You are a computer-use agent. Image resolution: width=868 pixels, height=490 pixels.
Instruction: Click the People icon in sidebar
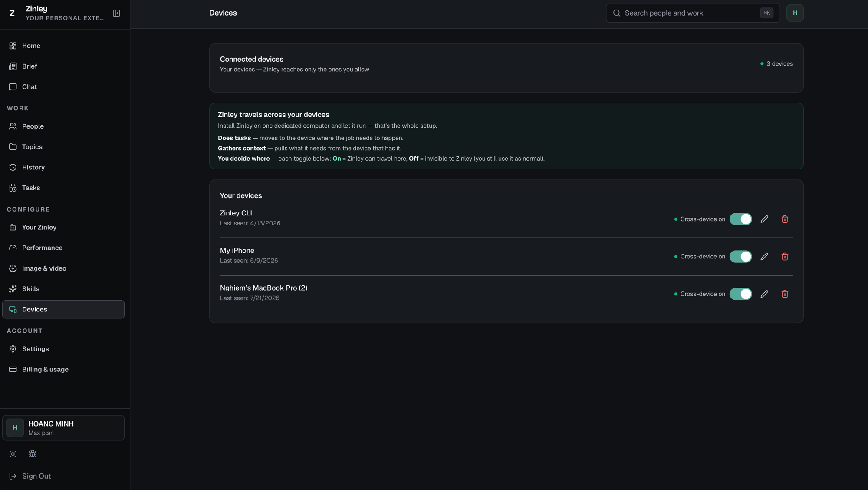[x=13, y=126]
